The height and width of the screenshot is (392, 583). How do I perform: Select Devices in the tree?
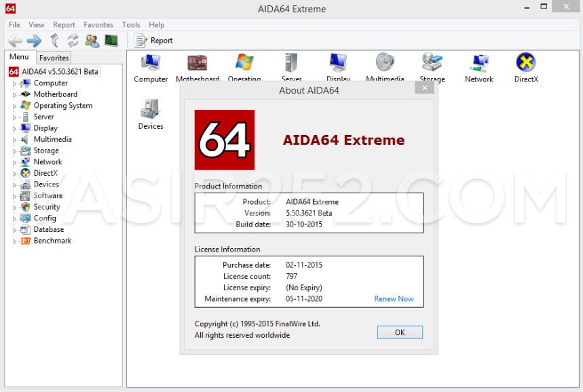46,184
